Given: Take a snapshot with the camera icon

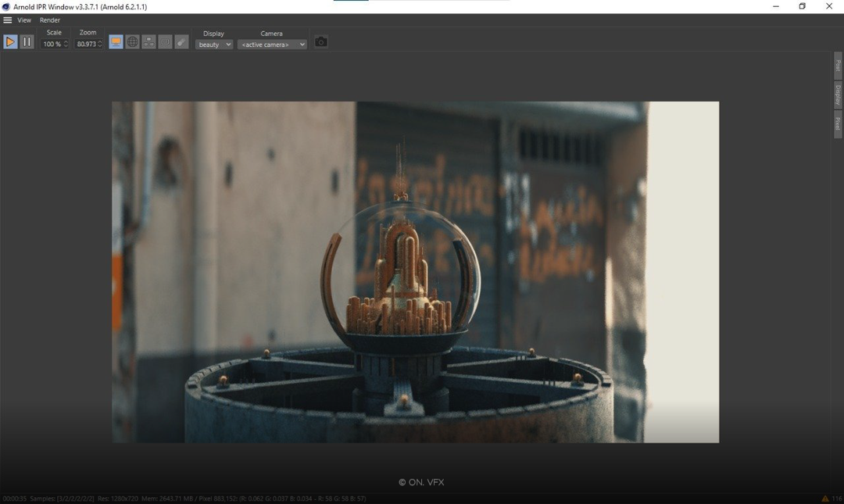Looking at the screenshot, I should pyautogui.click(x=320, y=41).
